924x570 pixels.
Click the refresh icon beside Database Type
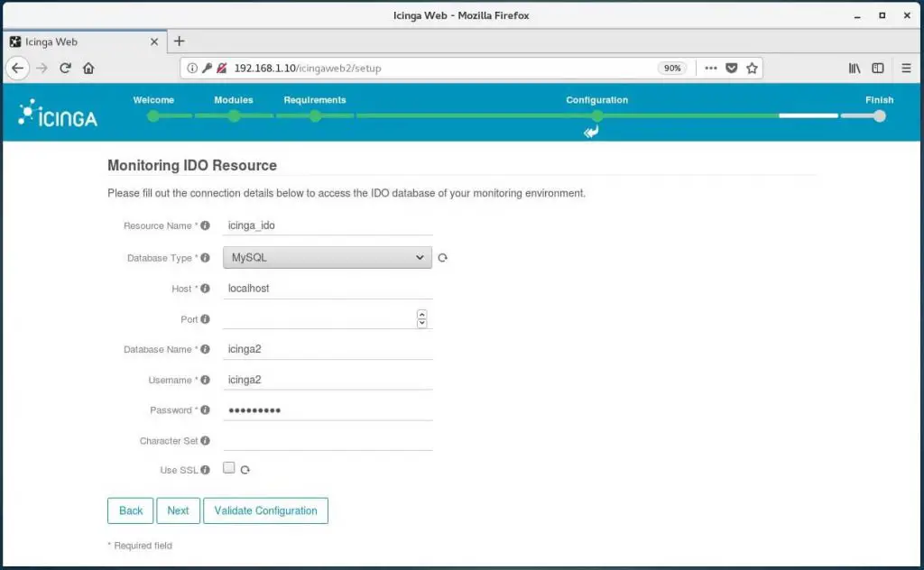pyautogui.click(x=442, y=258)
